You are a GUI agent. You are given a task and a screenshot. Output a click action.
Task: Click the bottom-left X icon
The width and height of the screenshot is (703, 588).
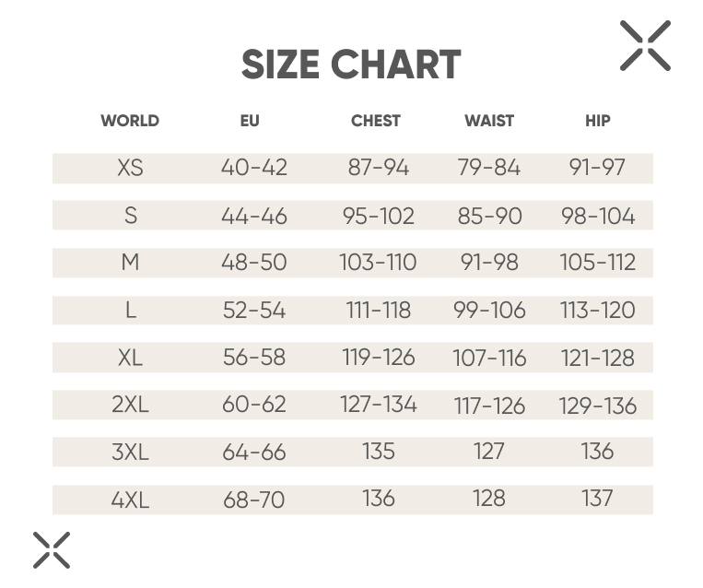pos(52,550)
